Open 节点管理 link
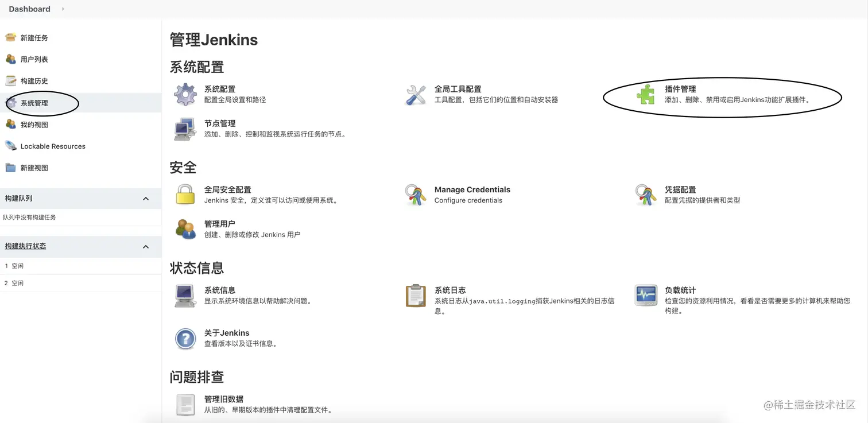Screen dimensions: 868x423 pos(220,123)
